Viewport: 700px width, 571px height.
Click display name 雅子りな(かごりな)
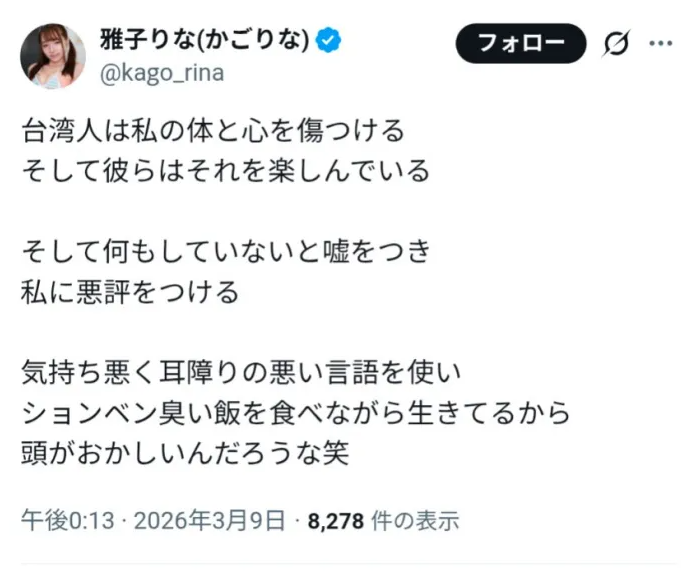point(205,40)
